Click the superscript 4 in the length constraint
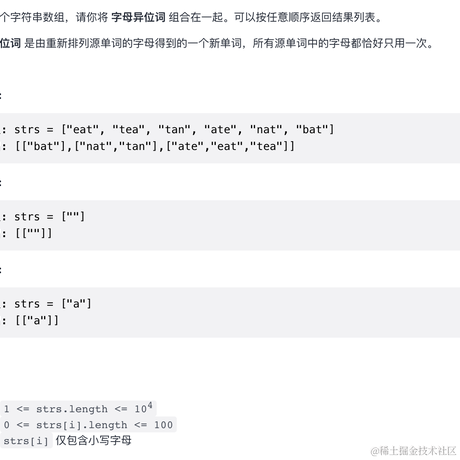This screenshot has height=460, width=460. coord(150,405)
